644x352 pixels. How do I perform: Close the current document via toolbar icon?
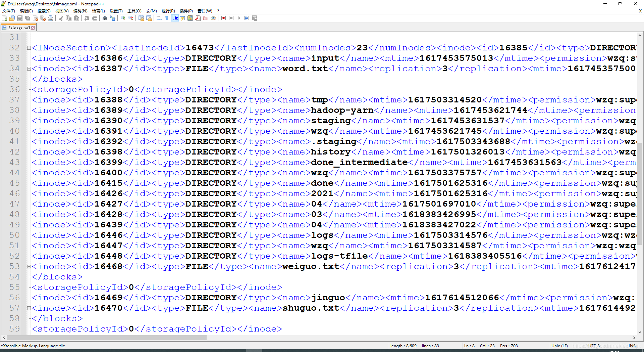pyautogui.click(x=35, y=18)
